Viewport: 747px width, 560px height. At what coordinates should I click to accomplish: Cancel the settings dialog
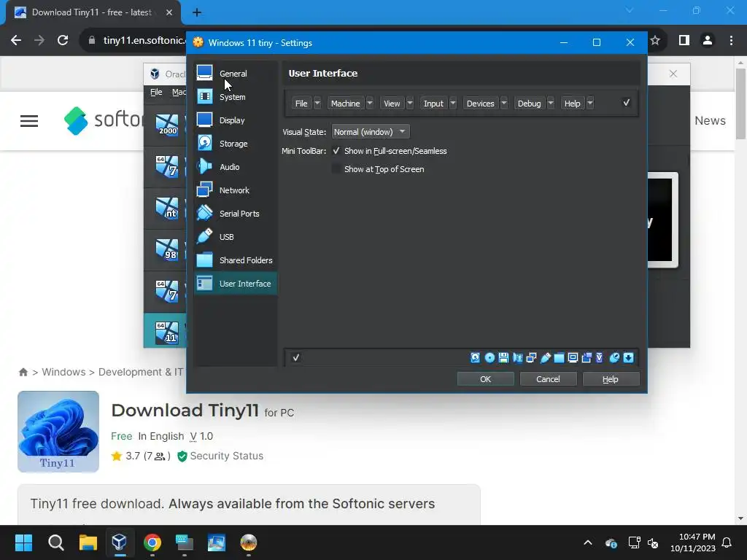pos(548,379)
